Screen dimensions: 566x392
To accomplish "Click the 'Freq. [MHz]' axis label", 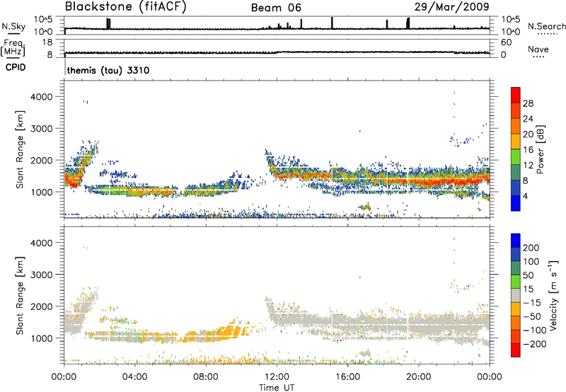I will click(x=13, y=48).
